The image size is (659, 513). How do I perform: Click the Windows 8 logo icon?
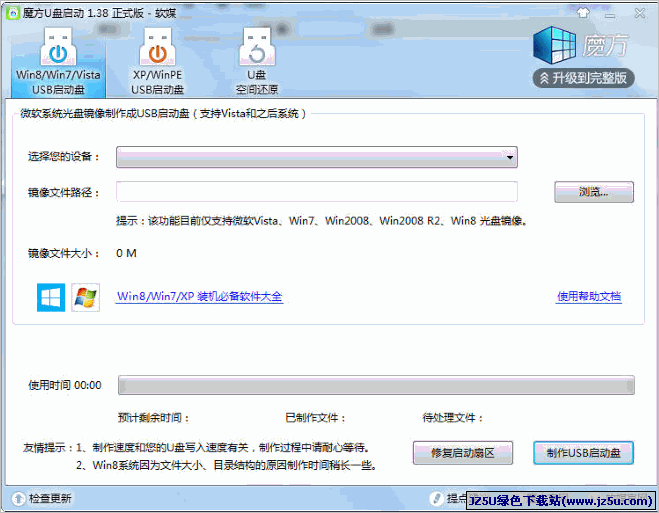(x=51, y=297)
